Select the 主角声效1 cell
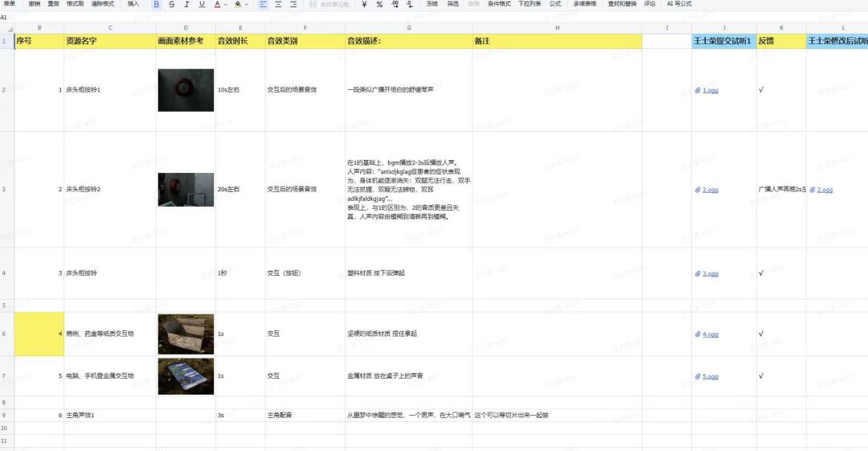Image resolution: width=868 pixels, height=451 pixels. coord(109,415)
